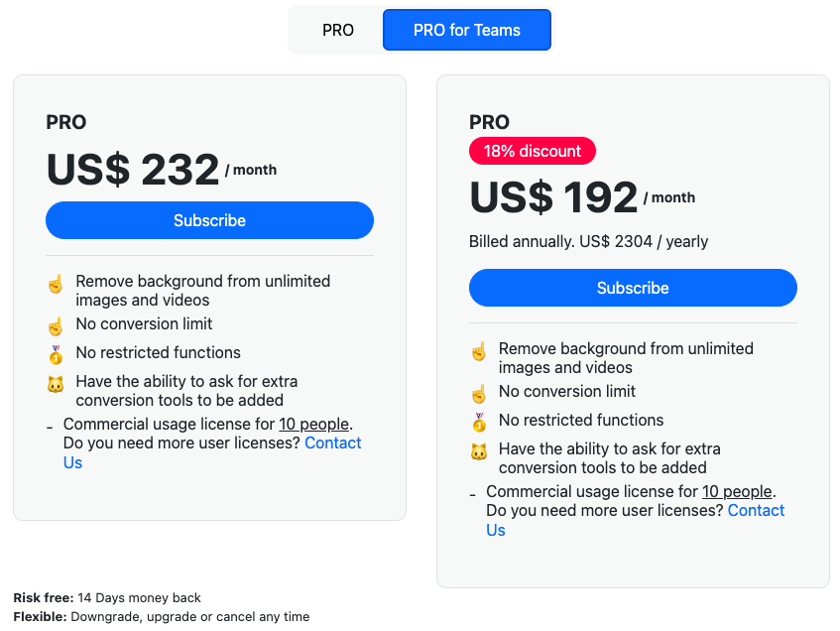
Task: Click the Billed annually US$ 2304 text
Action: 588,242
